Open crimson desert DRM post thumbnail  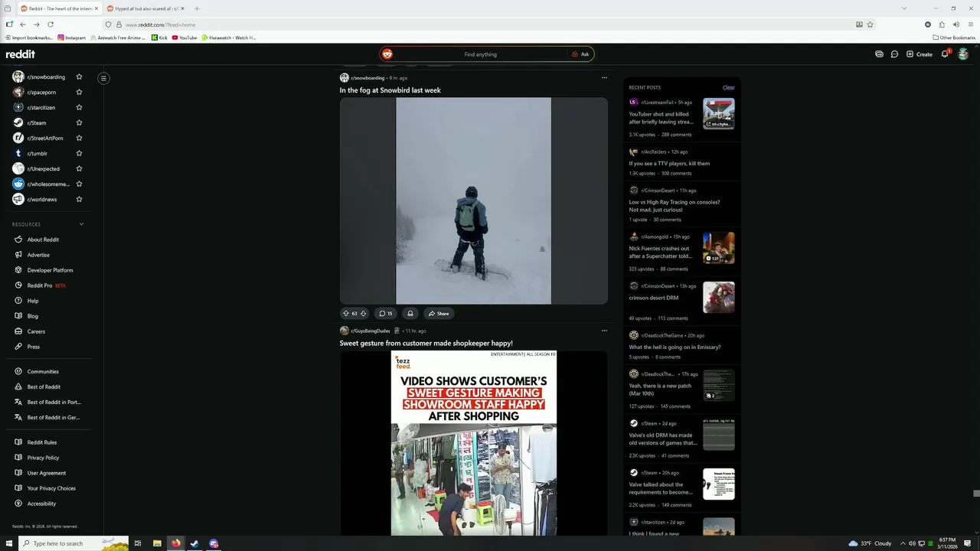point(719,297)
